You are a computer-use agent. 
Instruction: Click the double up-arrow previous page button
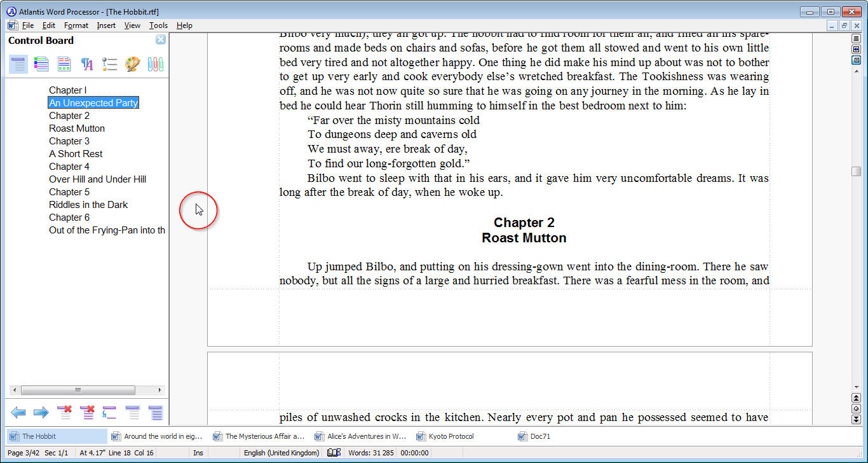(856, 398)
